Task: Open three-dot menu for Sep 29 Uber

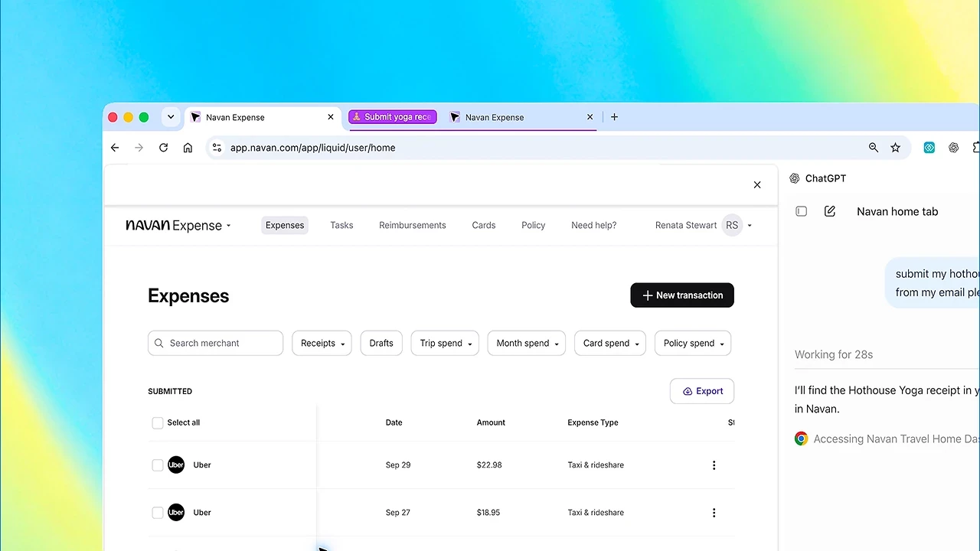Action: point(714,465)
